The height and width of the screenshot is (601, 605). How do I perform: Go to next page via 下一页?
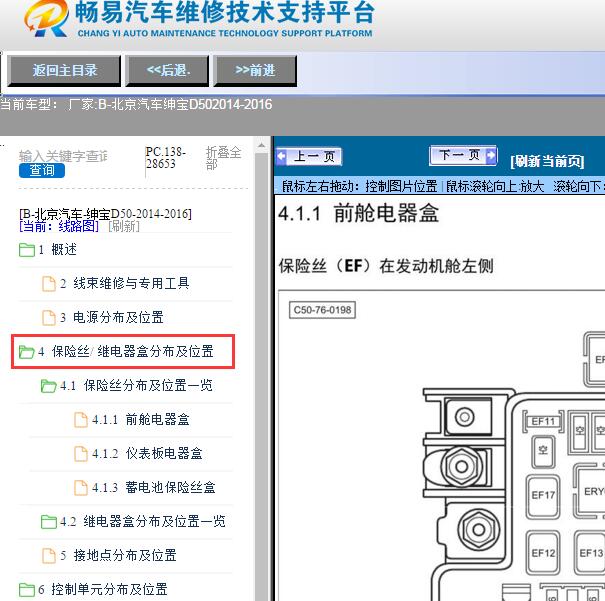click(x=463, y=155)
